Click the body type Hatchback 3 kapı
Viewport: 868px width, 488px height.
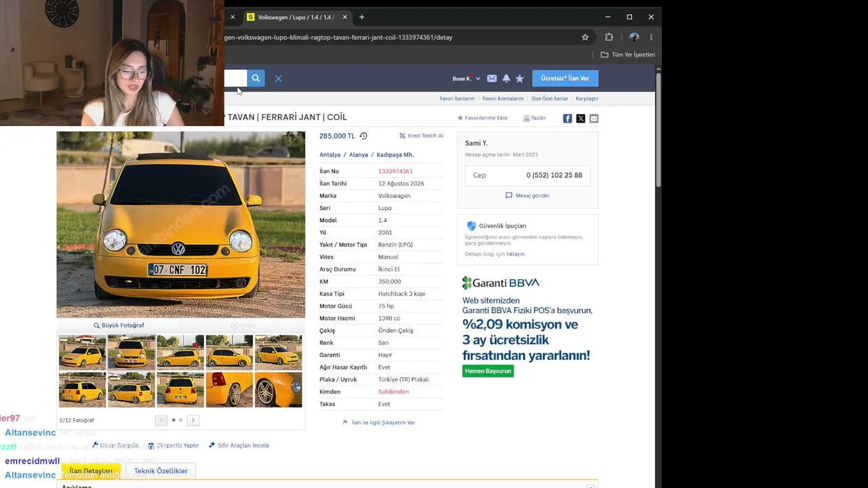(401, 293)
